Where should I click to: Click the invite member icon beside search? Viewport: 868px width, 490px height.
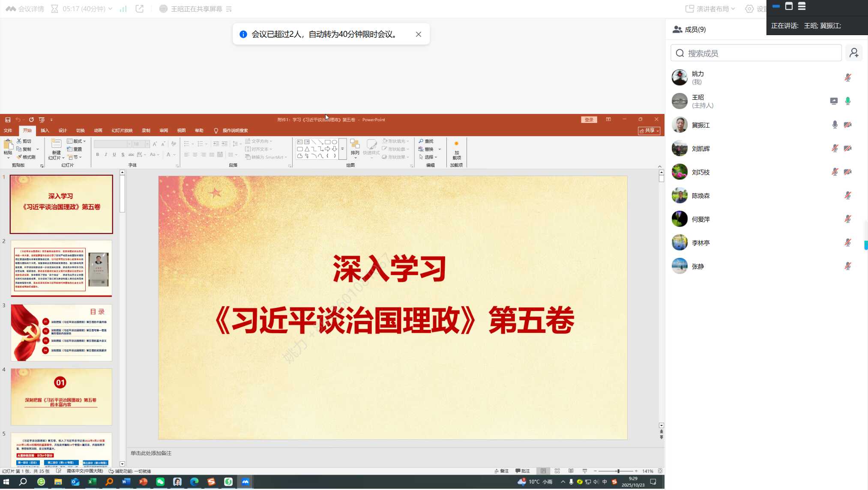pyautogui.click(x=853, y=53)
